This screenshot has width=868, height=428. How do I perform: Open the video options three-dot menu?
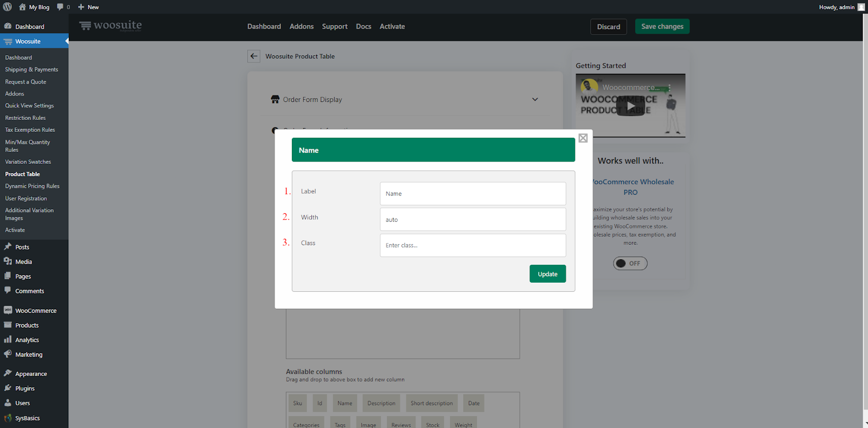click(669, 87)
